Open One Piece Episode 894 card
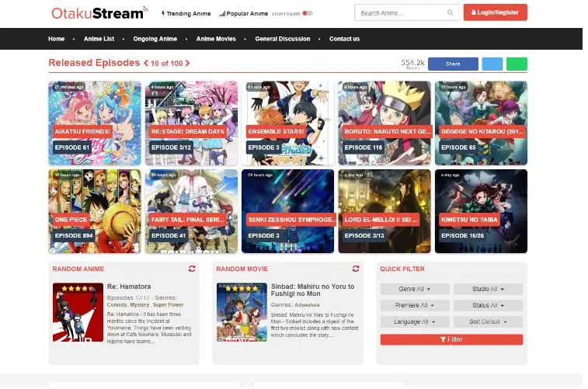Screen dimensions: 588x389 [95, 211]
